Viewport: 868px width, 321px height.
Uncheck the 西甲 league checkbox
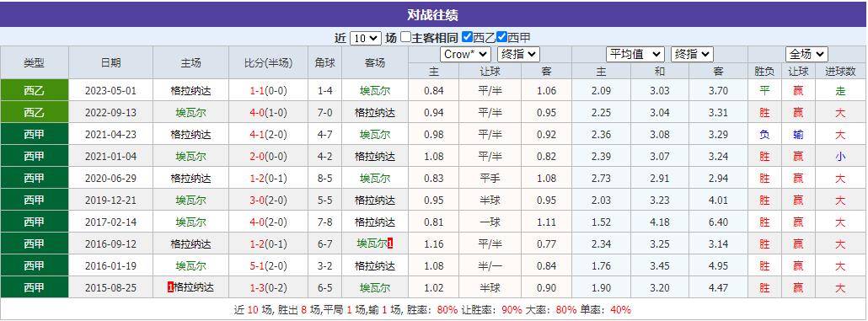click(x=502, y=37)
